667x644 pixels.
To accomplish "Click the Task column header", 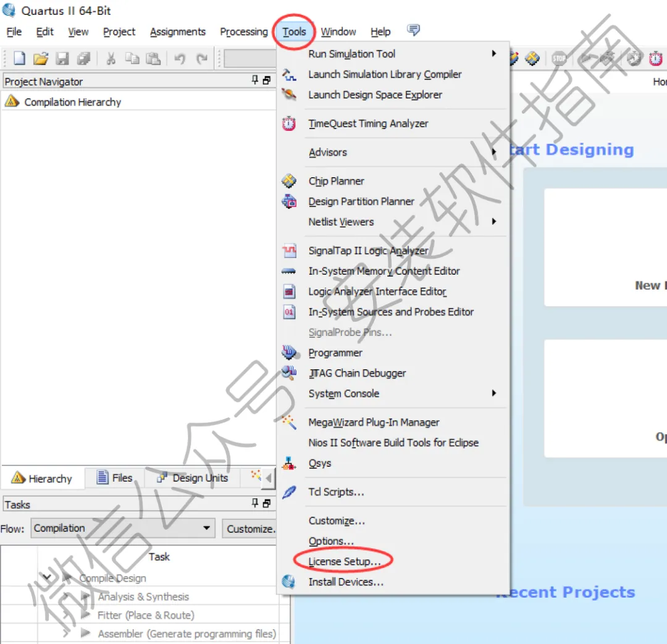I will pyautogui.click(x=159, y=556).
